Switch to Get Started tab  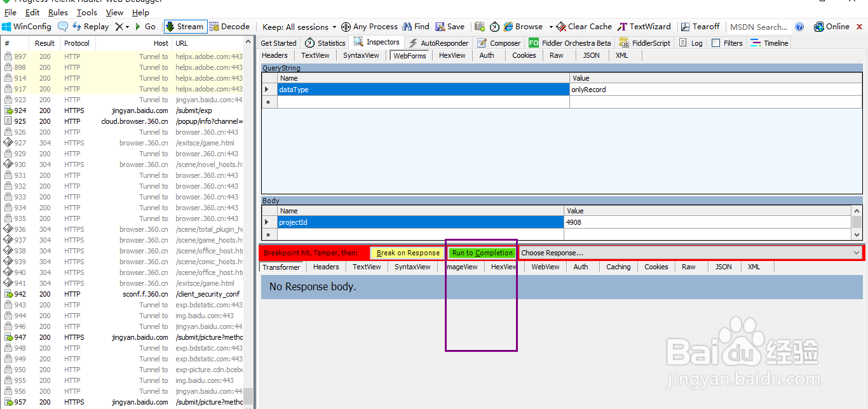point(278,43)
